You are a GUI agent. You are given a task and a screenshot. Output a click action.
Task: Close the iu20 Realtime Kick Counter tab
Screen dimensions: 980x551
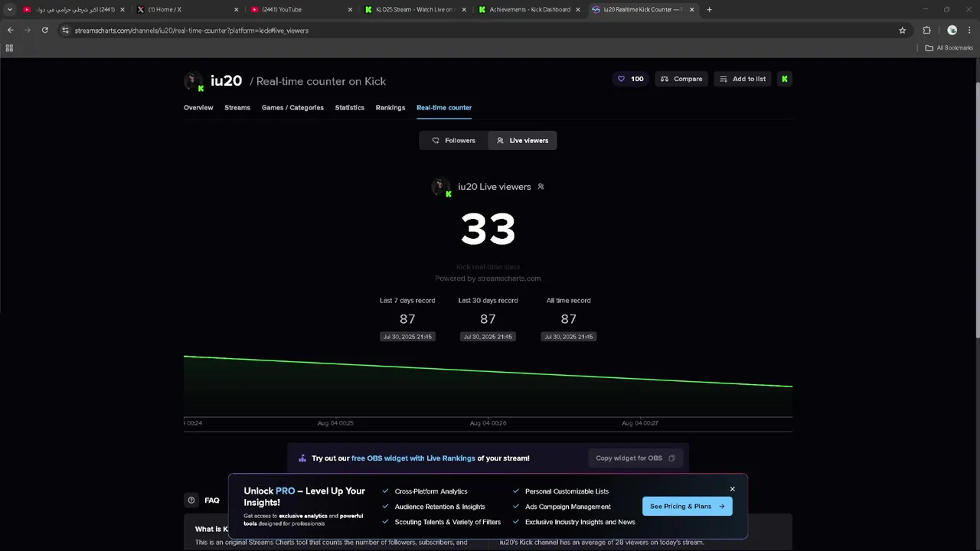click(x=692, y=9)
